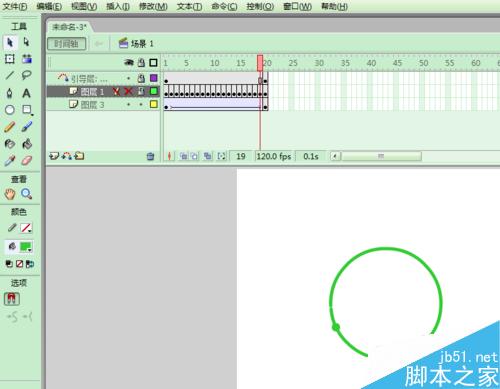Select the Free Transform tool

(10, 59)
